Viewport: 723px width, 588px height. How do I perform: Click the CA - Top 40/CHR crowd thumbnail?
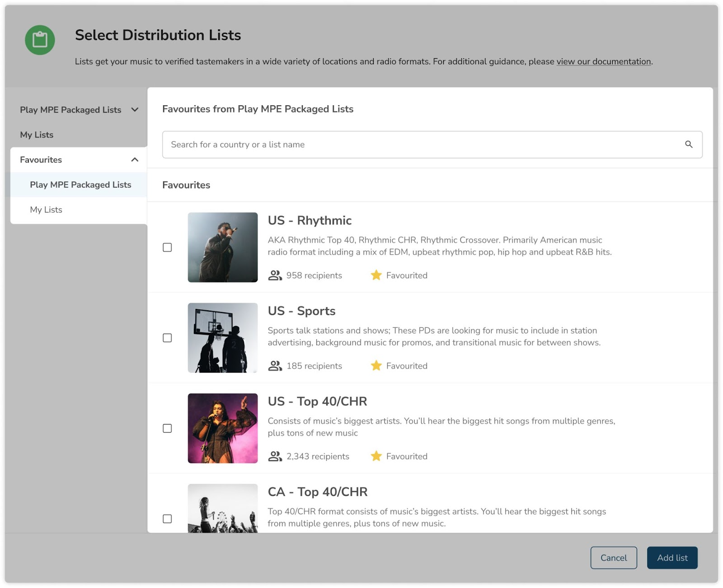coord(223,509)
